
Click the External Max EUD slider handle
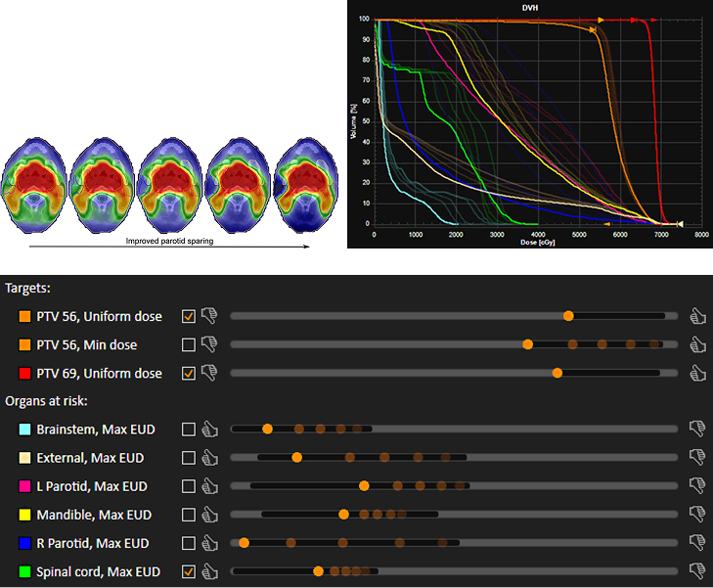tap(296, 457)
